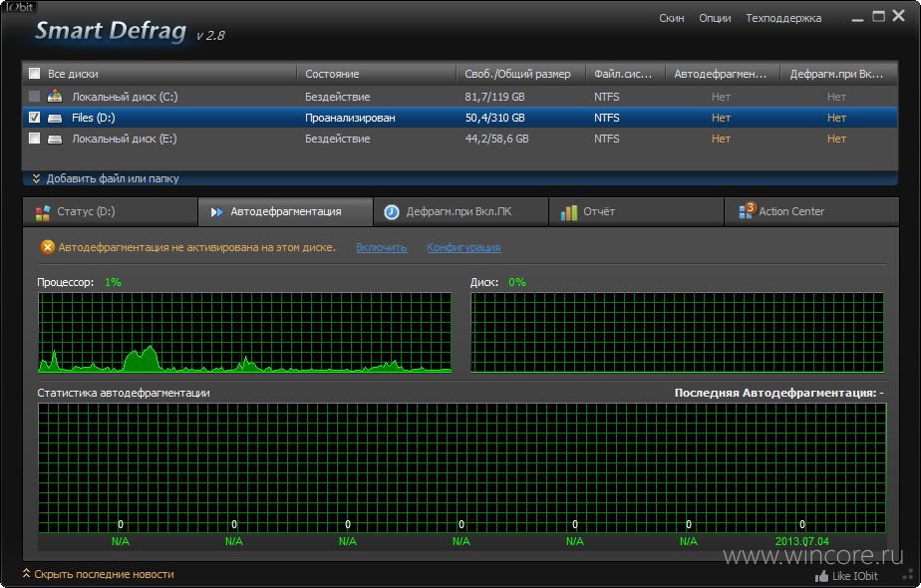Switch to the Статус (D:) tab
Screen dimensions: 921x588
(x=111, y=212)
